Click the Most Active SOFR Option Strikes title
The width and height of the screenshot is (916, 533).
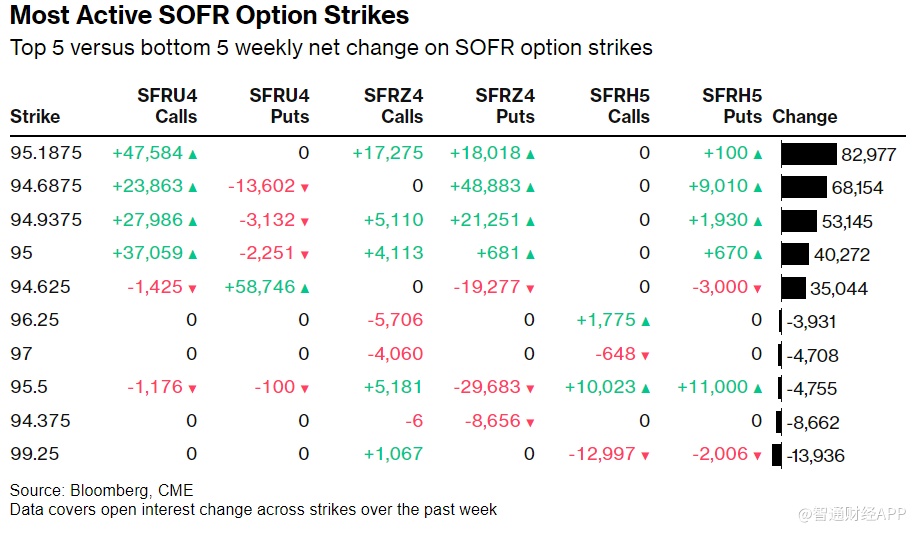(209, 16)
